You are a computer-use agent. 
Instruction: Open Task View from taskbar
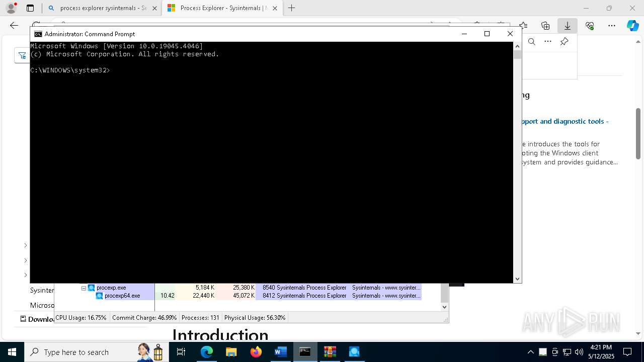click(182, 352)
